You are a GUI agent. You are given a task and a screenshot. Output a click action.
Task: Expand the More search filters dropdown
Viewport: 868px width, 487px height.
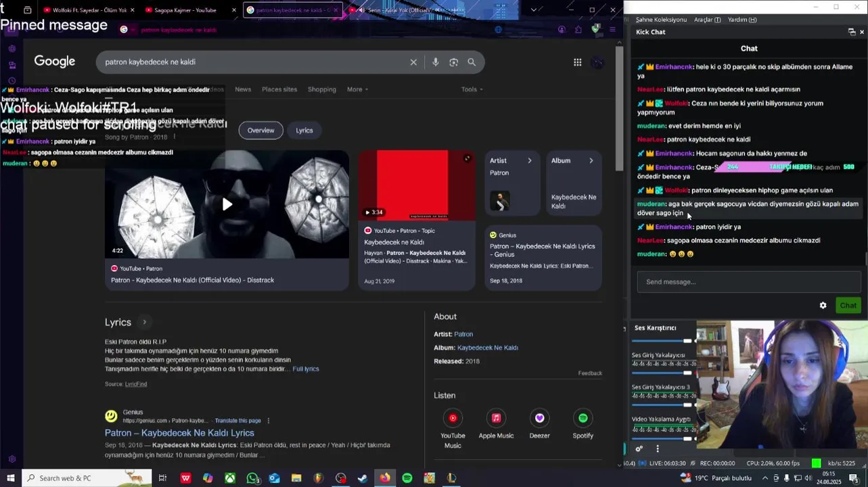click(x=357, y=89)
